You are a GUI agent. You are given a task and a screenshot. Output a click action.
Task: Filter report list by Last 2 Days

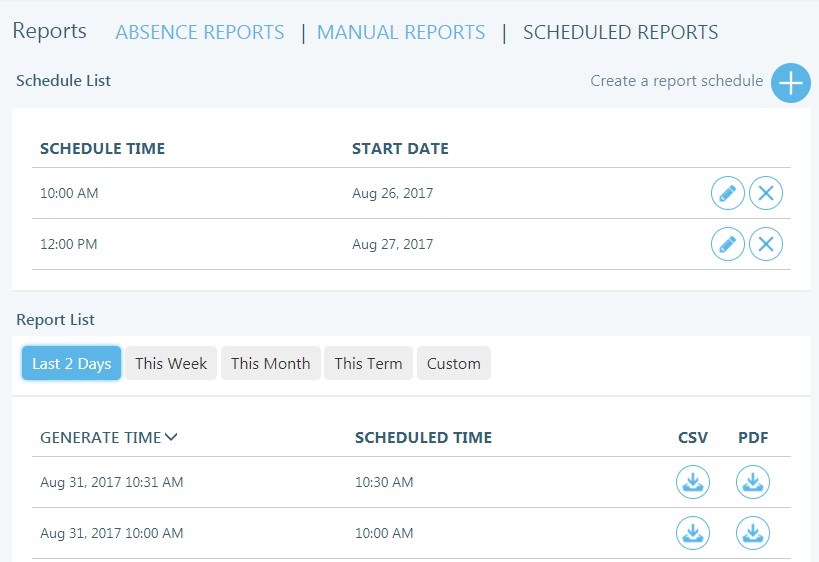(x=71, y=364)
